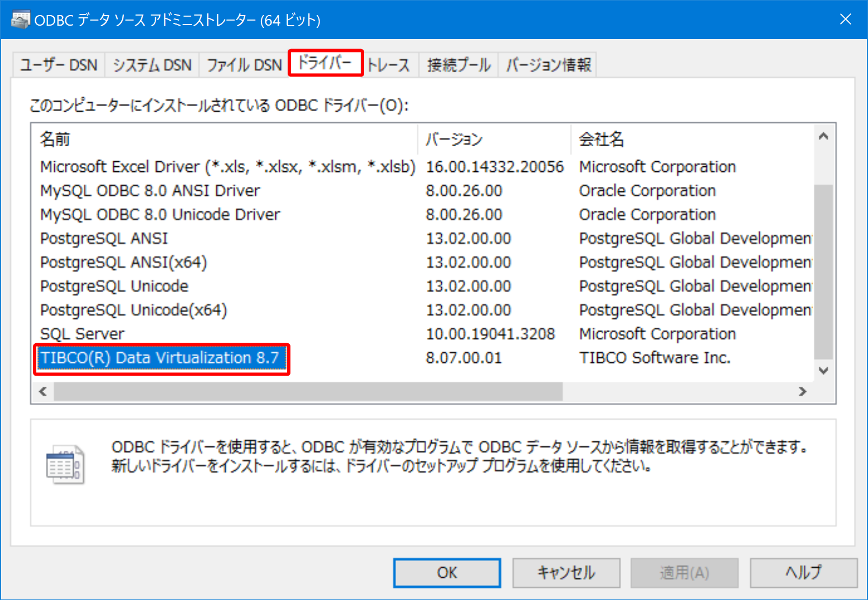868x600 pixels.
Task: Click Microsoft Corporation cell in SQL Server row
Action: coord(657,334)
